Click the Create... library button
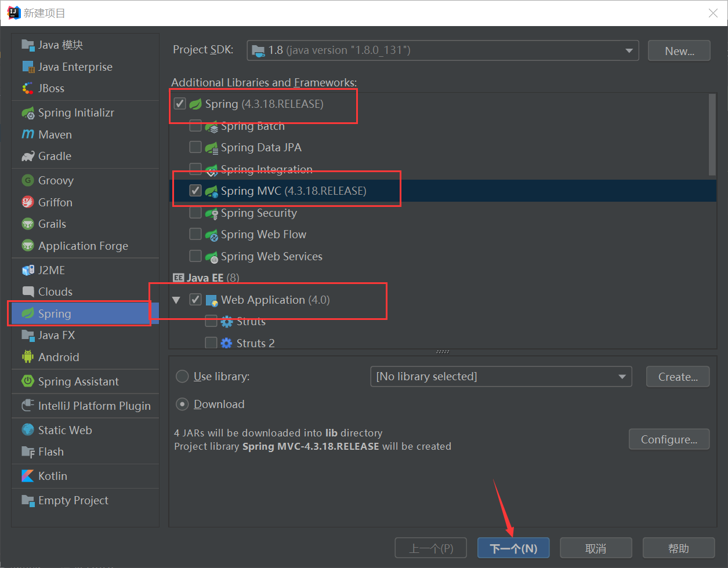 (678, 377)
